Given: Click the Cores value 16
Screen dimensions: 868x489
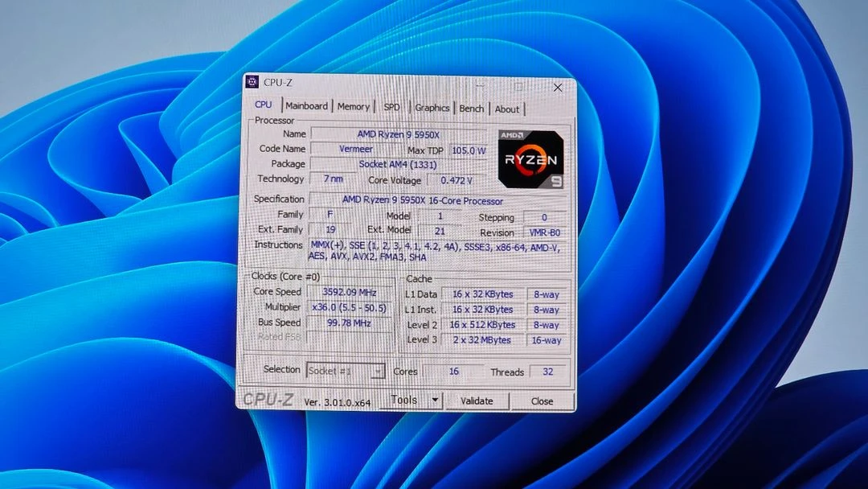Looking at the screenshot, I should click(x=453, y=371).
